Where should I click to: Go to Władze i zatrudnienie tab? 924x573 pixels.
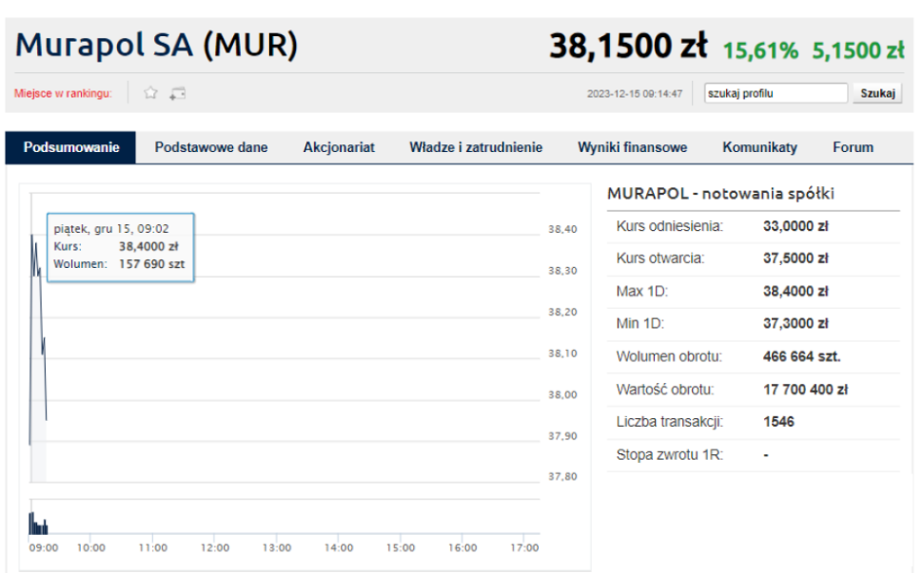476,148
